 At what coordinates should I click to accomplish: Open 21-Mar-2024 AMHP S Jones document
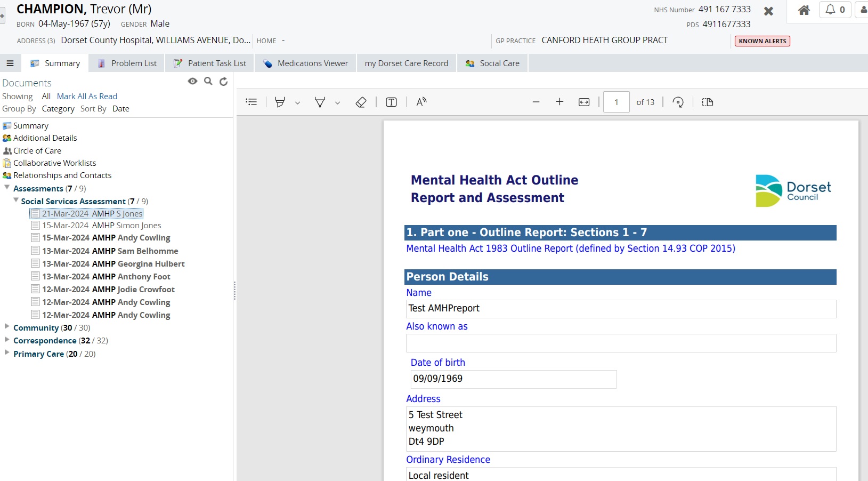click(87, 214)
